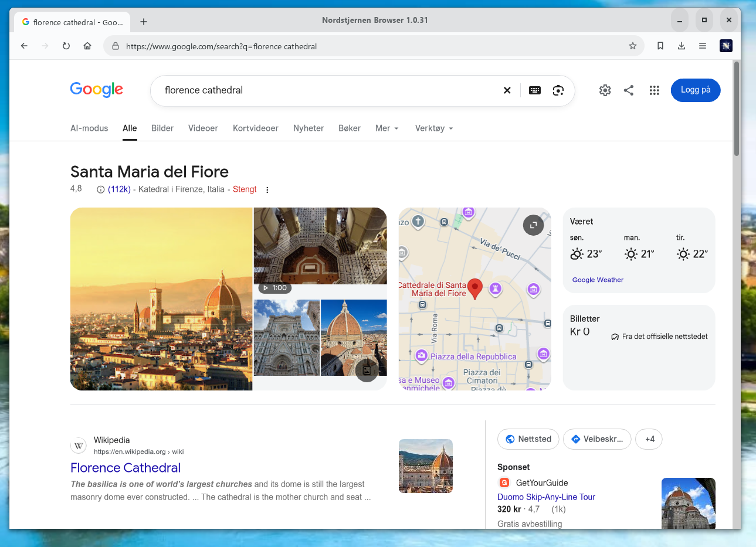Expand the map to full view

(533, 225)
